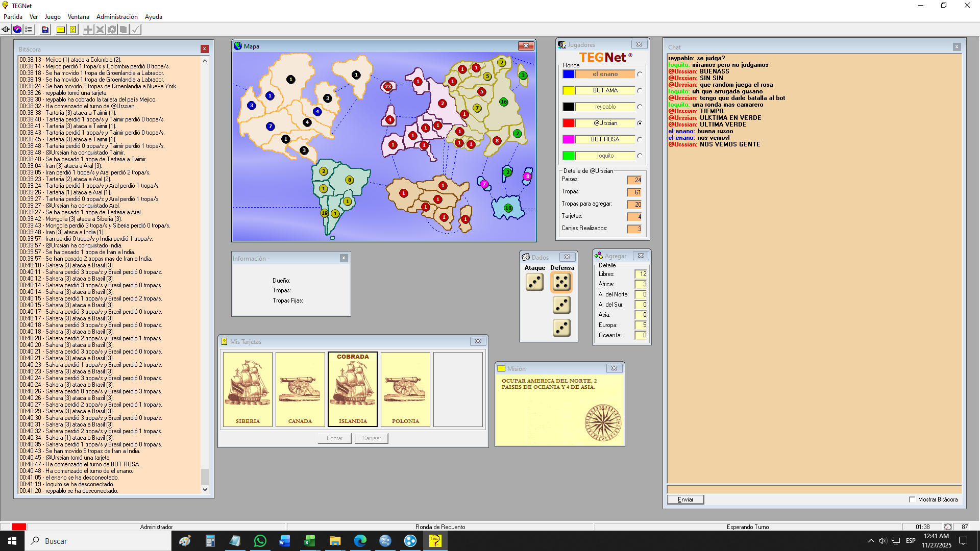Show hidden system tray icons chevron
Image resolution: width=980 pixels, height=551 pixels.
click(871, 541)
